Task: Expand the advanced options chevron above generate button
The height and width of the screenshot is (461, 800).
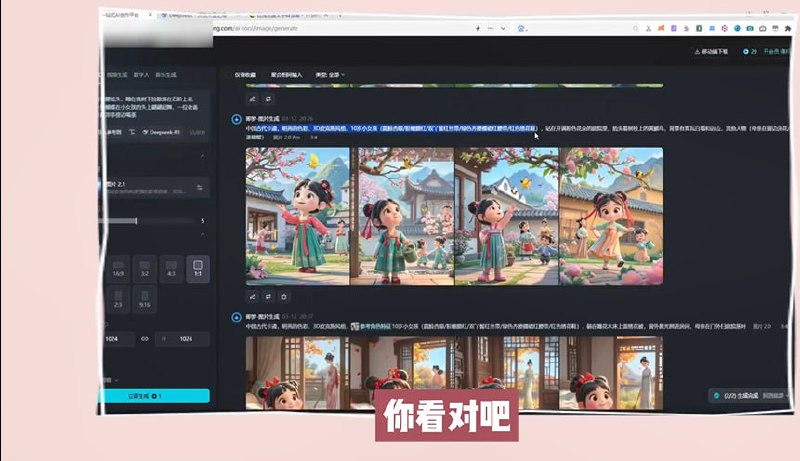Action: tap(117, 380)
